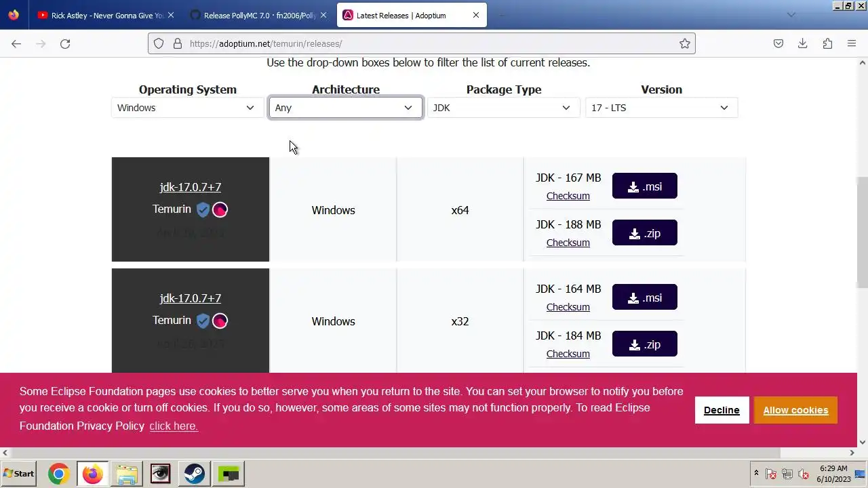868x488 pixels.
Task: Open the Architecture dropdown set to Any
Action: coord(346,108)
